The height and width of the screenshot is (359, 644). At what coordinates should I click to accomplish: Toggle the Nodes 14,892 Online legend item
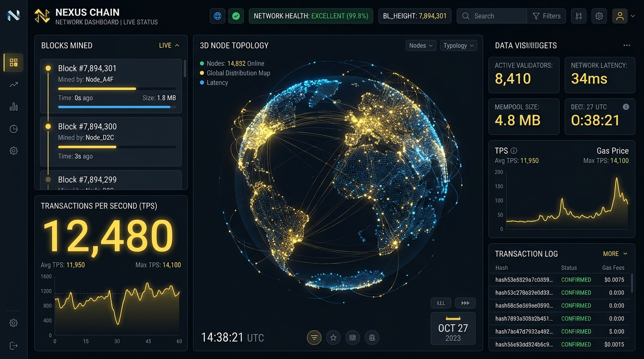pyautogui.click(x=232, y=63)
